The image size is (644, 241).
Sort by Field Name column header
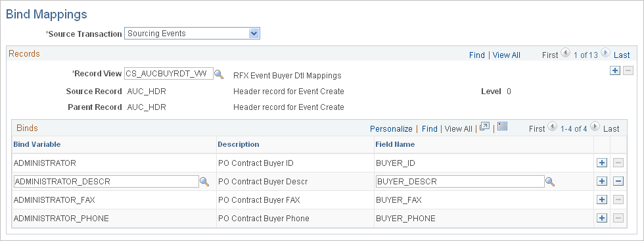click(x=395, y=144)
